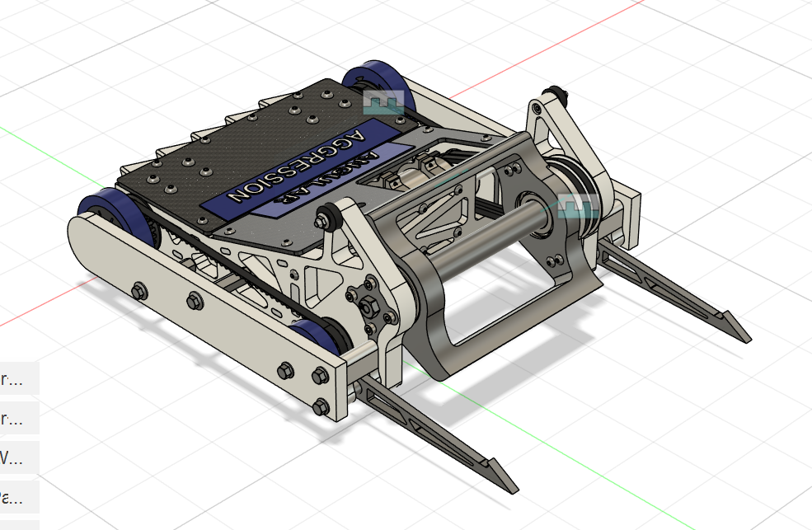
Task: Select the joint glyph by the rear blue wheel
Action: 383,102
